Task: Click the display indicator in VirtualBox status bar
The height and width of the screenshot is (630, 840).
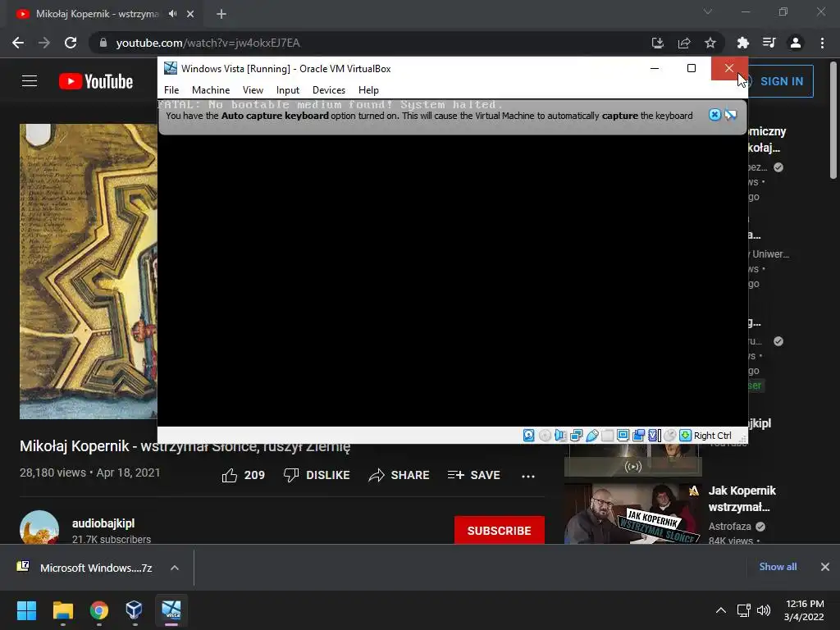Action: click(x=623, y=436)
